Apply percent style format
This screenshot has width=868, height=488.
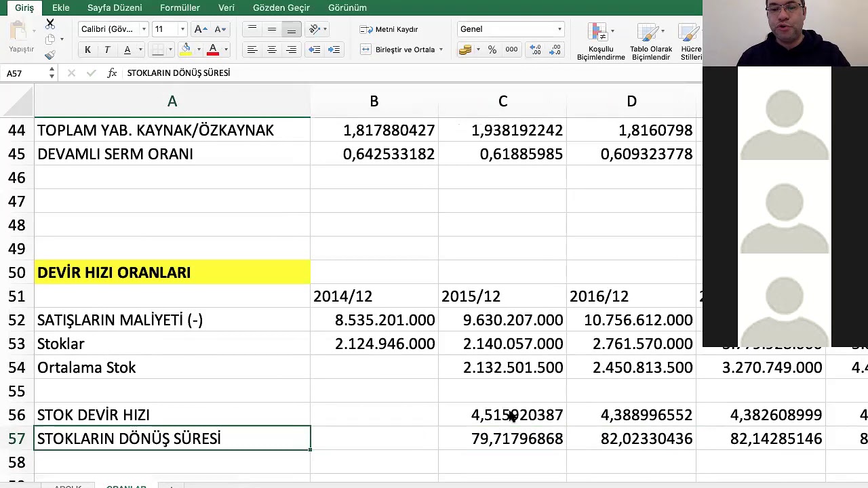492,49
